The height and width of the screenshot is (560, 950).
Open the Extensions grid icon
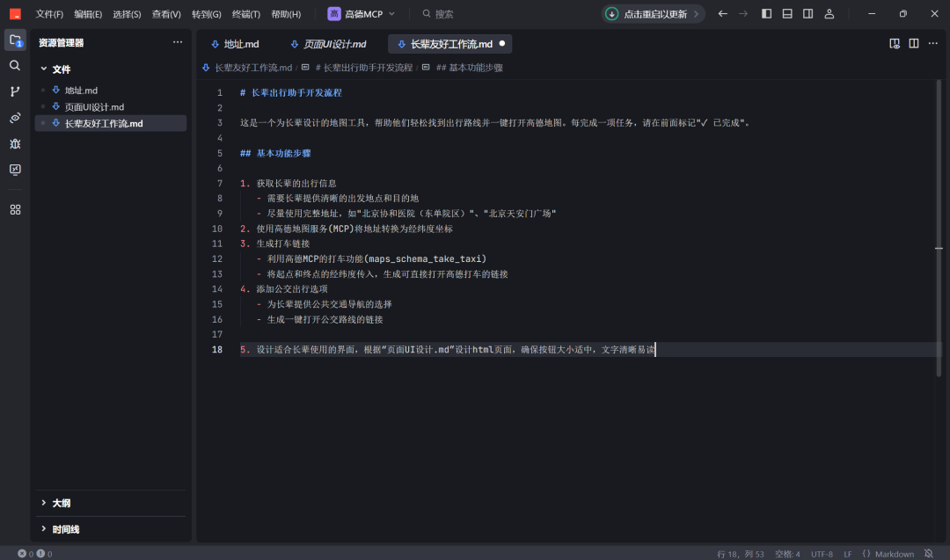15,209
